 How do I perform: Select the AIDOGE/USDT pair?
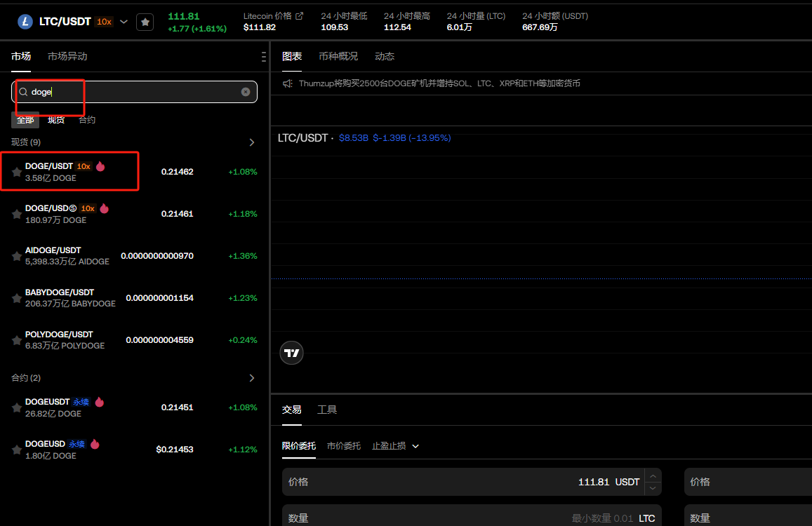134,256
